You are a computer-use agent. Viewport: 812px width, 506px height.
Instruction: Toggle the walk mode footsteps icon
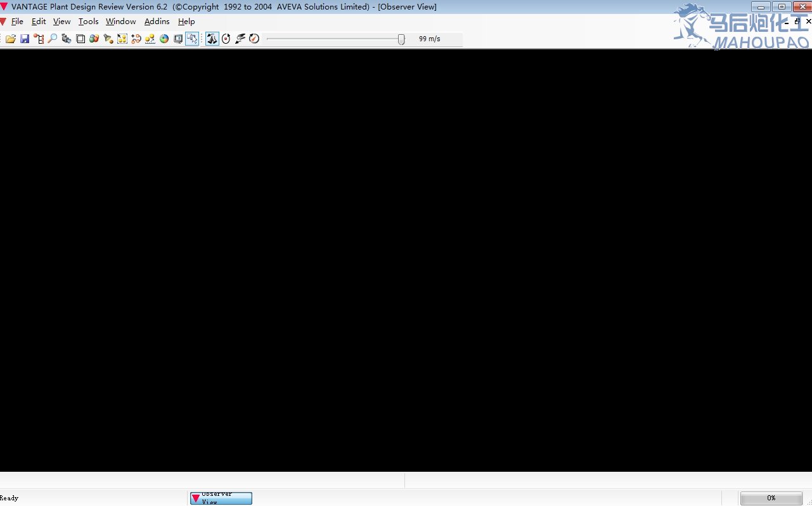point(212,39)
